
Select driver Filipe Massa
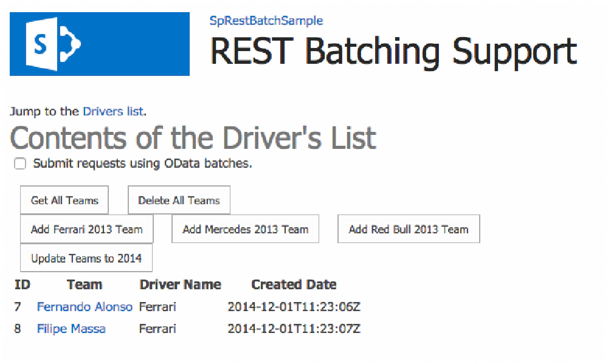point(71,328)
